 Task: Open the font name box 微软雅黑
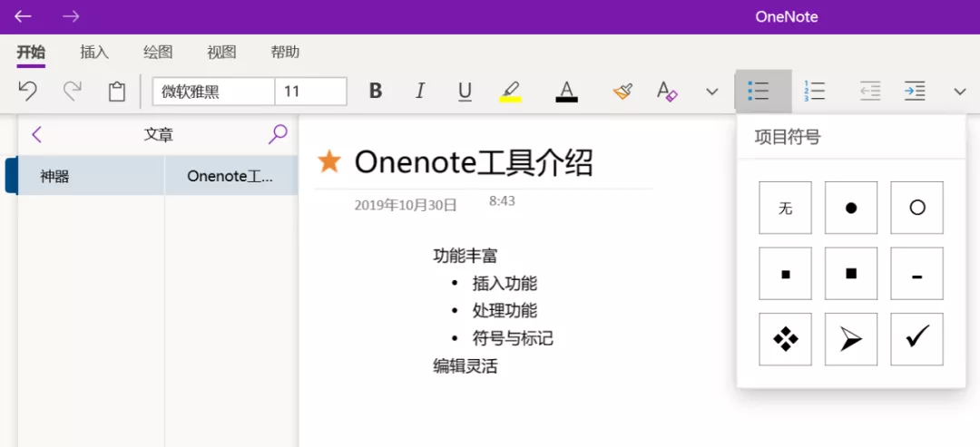coord(214,92)
